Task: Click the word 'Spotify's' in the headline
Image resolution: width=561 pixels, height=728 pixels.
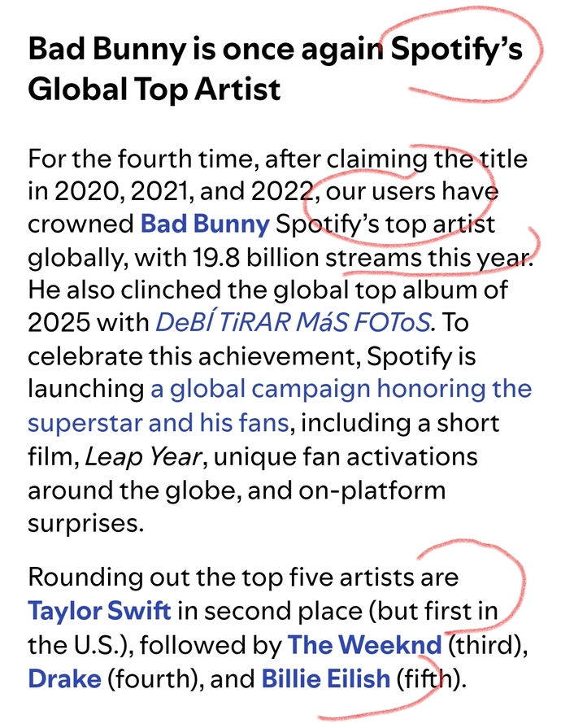Action: coord(457,50)
